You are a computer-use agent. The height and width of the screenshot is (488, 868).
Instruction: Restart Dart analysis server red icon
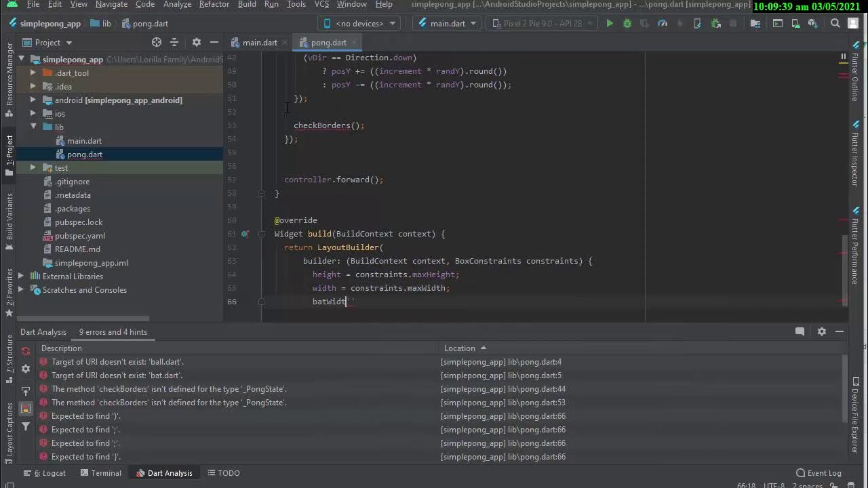click(26, 351)
